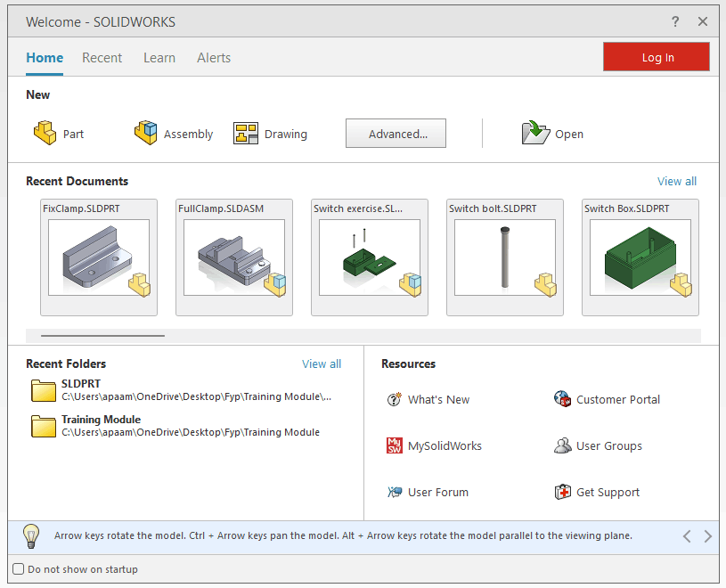Click the Switch bolt.SLDPRT file name

click(493, 208)
